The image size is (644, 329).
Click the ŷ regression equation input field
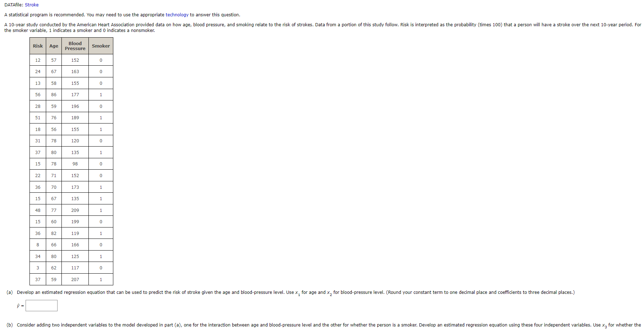(42, 306)
